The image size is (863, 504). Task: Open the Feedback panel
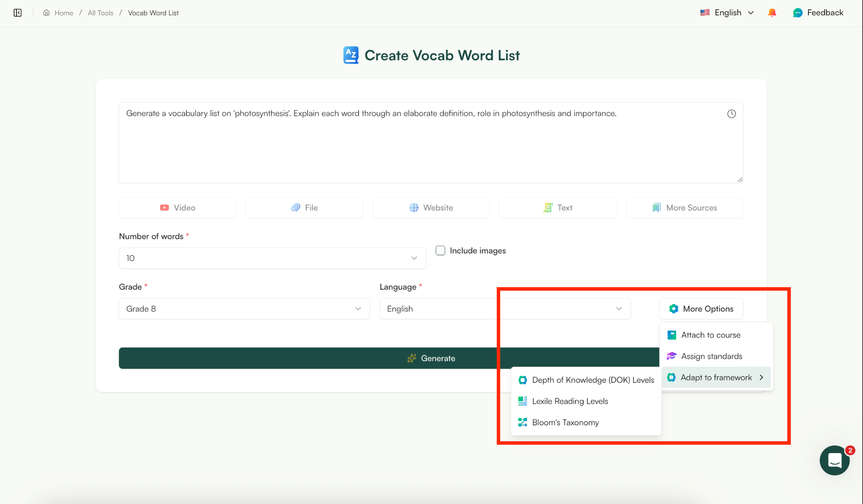tap(818, 12)
